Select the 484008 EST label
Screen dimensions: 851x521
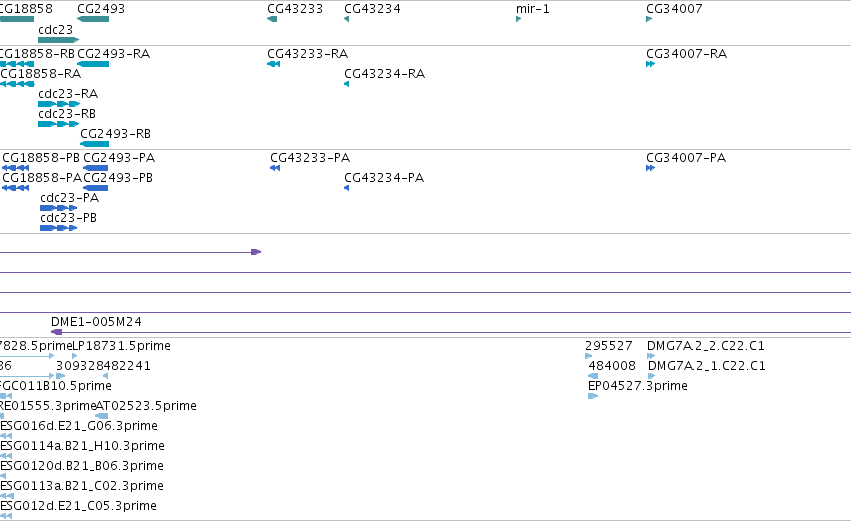[612, 365]
